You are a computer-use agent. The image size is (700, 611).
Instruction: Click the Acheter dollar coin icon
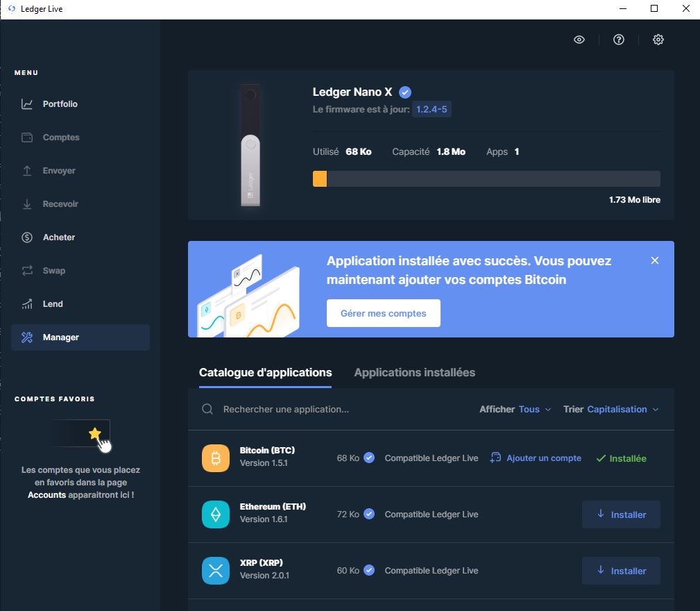27,237
